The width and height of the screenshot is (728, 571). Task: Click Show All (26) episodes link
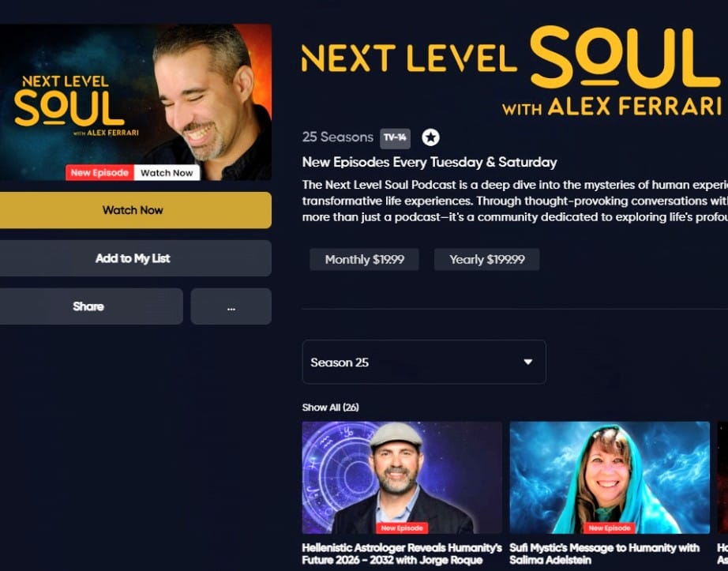[330, 408]
